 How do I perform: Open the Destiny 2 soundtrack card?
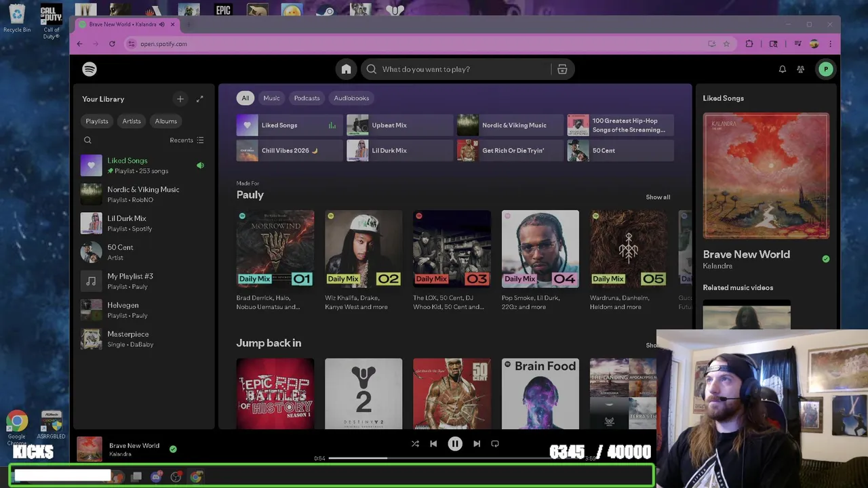click(363, 394)
